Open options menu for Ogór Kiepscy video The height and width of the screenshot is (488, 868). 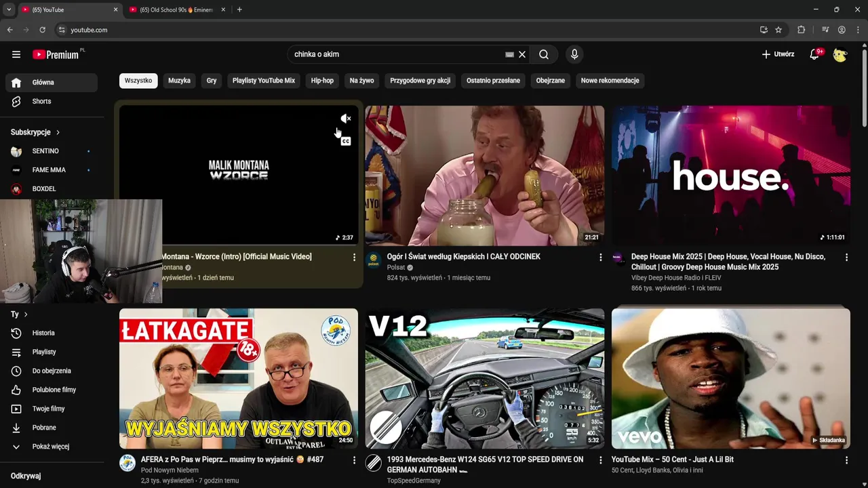click(x=600, y=258)
